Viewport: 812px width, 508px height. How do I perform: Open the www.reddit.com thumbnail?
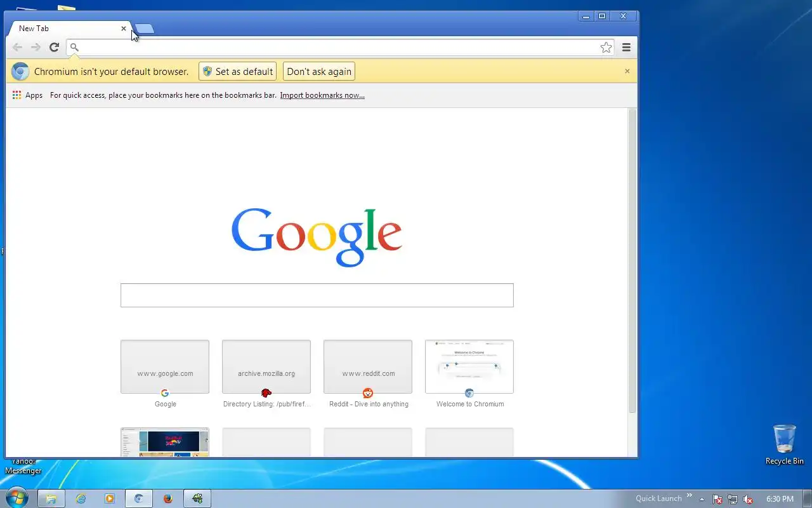(x=368, y=367)
